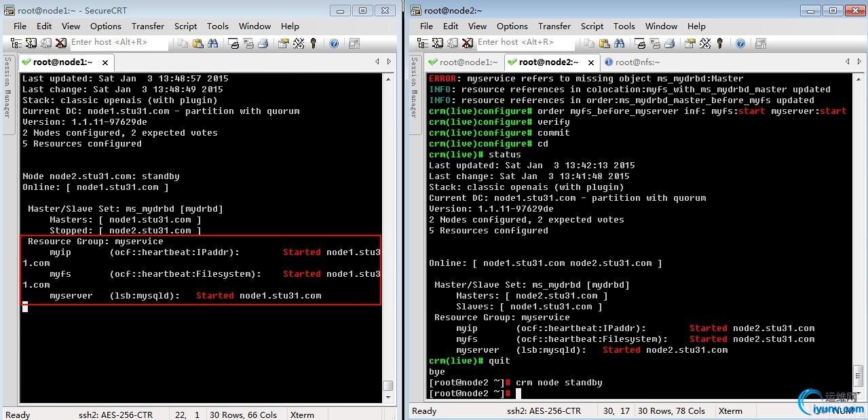The height and width of the screenshot is (420, 868).
Task: Click 'crm node standby' command line text
Action: coord(559,383)
